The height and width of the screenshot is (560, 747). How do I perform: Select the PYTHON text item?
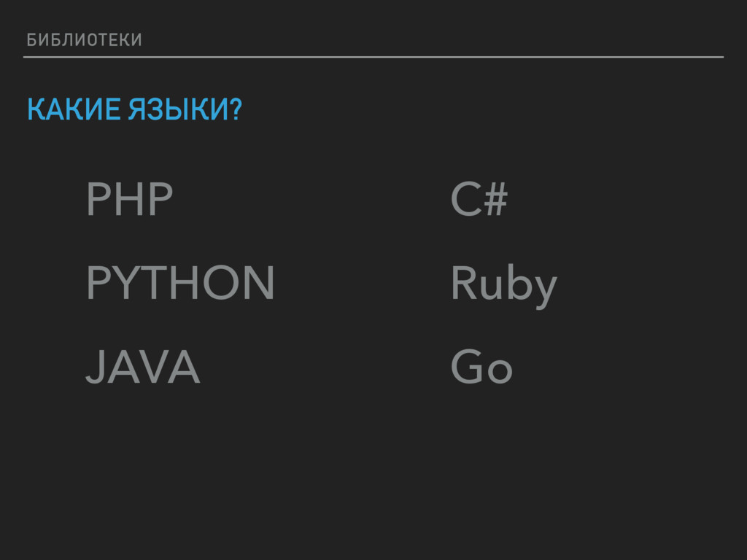(x=180, y=282)
